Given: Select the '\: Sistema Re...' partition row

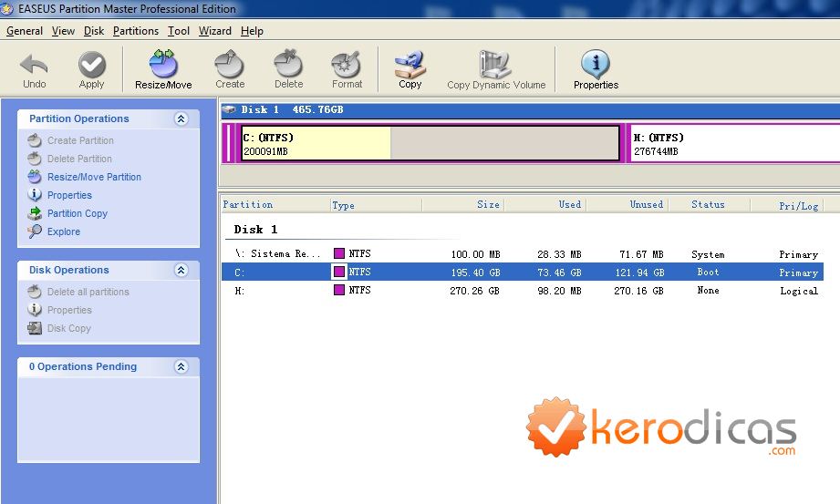Looking at the screenshot, I should point(523,254).
